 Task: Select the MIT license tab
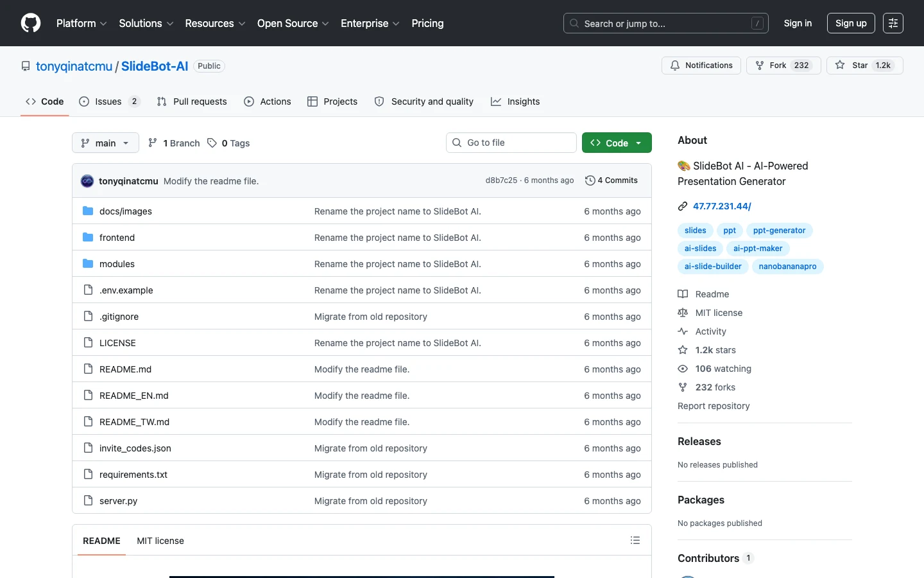tap(160, 541)
